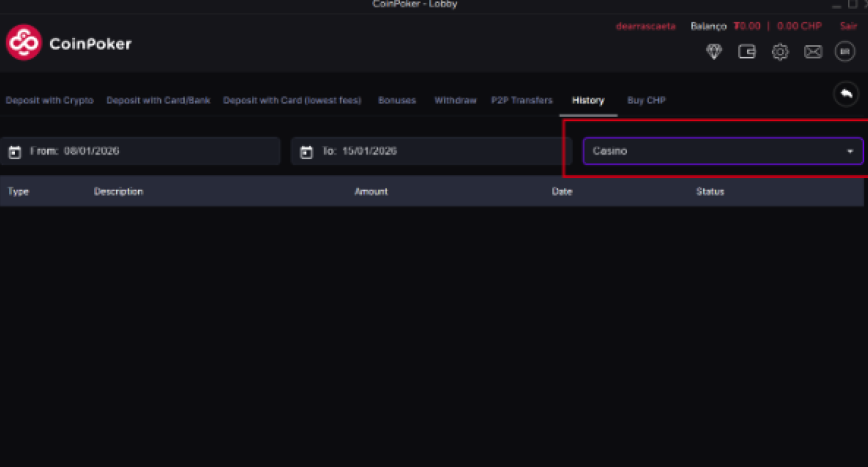Screen dimensions: 868x467
Task: Click the Sair logout link
Action: click(848, 26)
